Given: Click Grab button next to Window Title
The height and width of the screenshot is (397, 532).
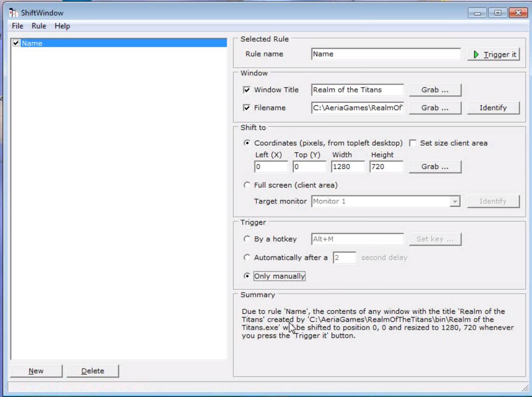Looking at the screenshot, I should 435,90.
